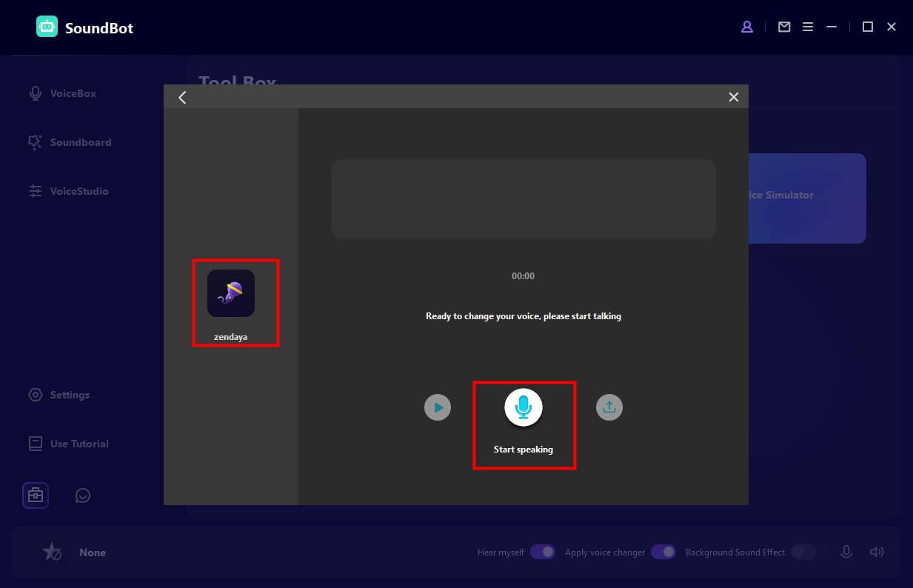Mute the microphone in the bottom bar
Viewport: 913px width, 588px height.
point(846,552)
